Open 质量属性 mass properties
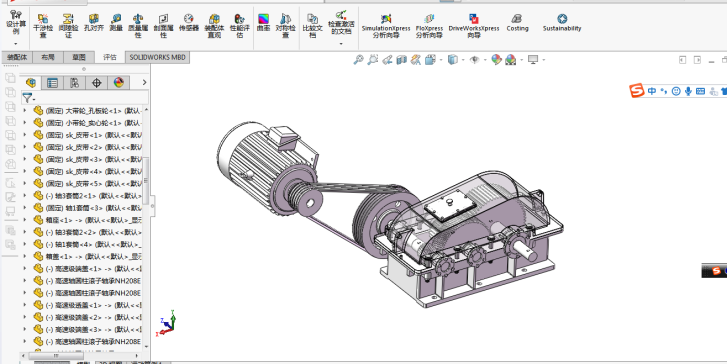The width and height of the screenshot is (727, 364). (138, 26)
